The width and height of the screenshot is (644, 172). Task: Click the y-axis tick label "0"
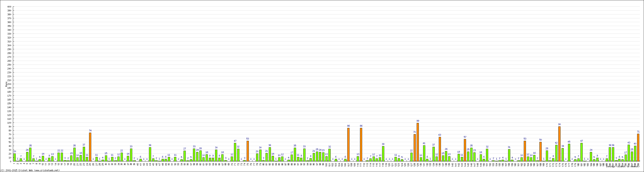pyautogui.click(x=11, y=161)
